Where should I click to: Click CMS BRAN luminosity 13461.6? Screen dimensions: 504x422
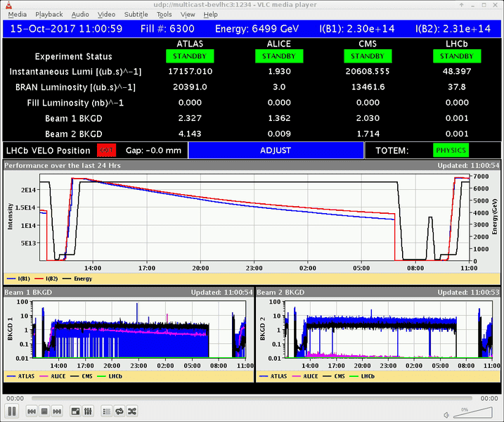pyautogui.click(x=368, y=87)
